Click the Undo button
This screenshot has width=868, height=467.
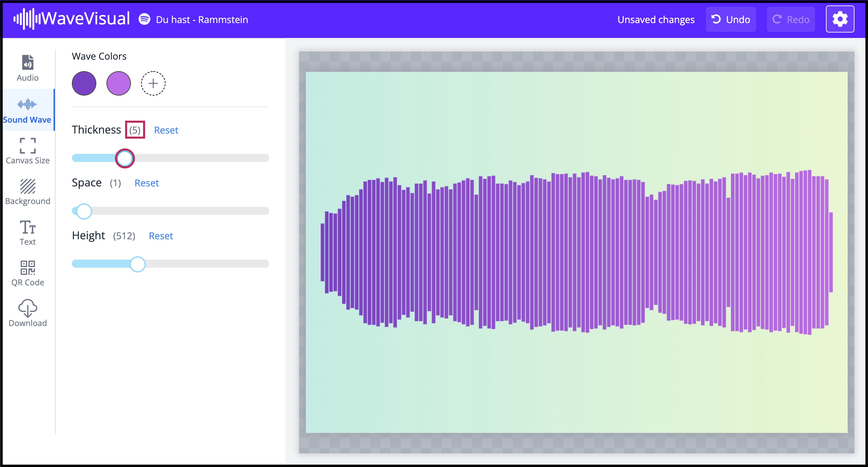pos(731,19)
